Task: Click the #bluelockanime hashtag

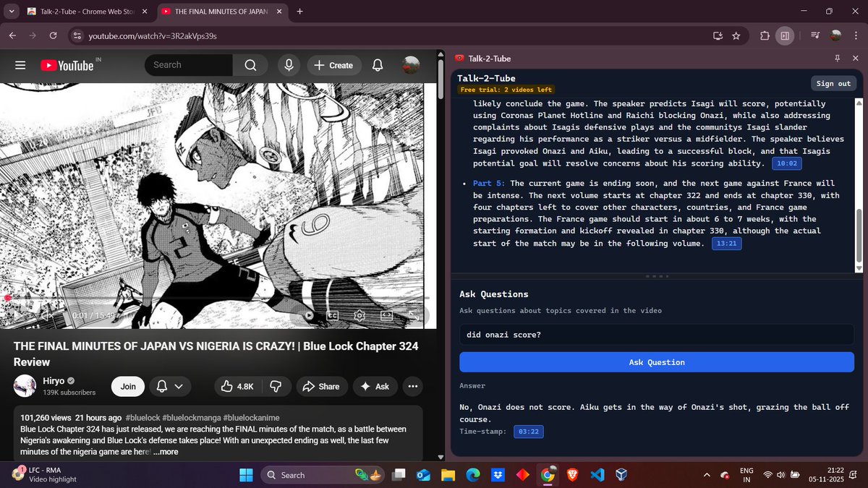Action: click(251, 418)
